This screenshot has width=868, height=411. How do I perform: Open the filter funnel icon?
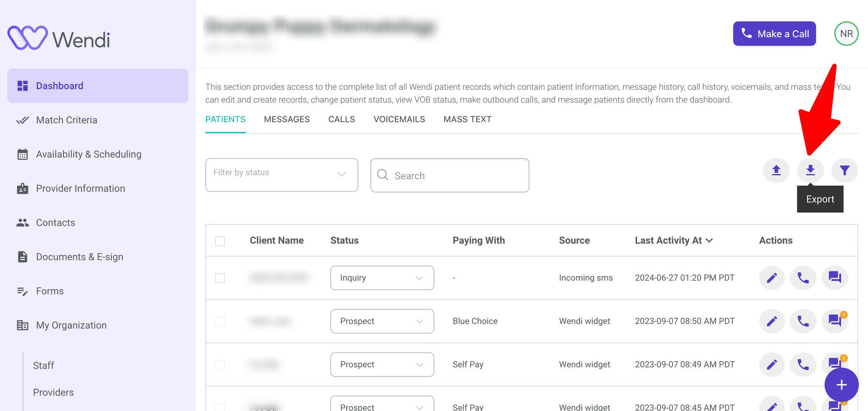(844, 171)
